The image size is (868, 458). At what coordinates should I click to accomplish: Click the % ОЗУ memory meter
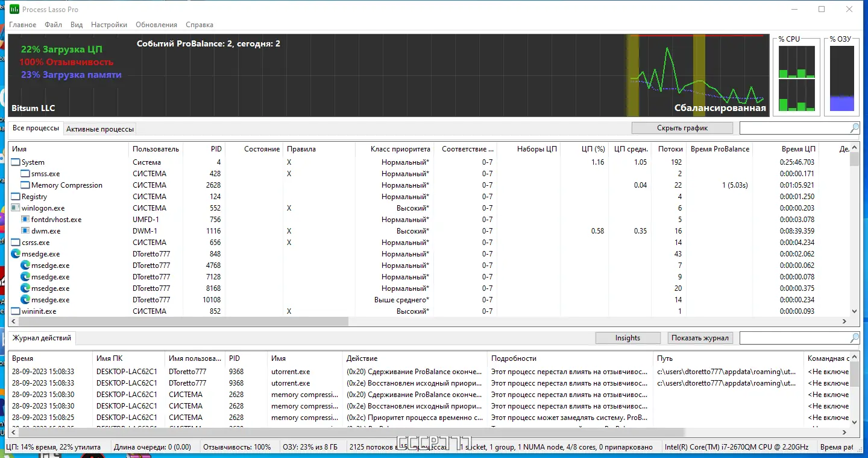coord(841,79)
